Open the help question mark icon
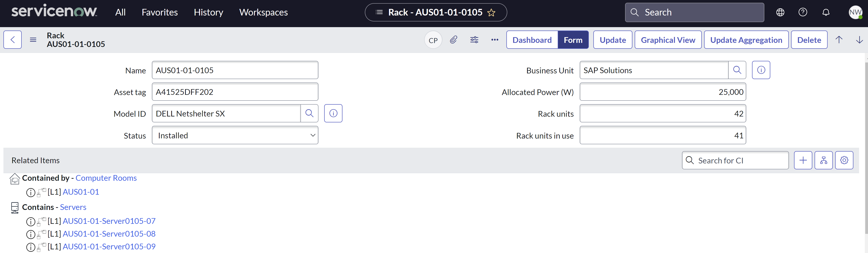The width and height of the screenshot is (868, 253). (x=803, y=12)
